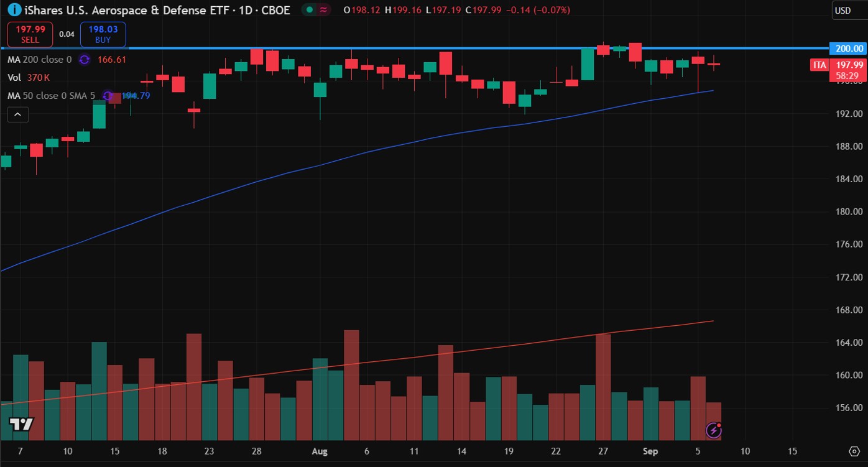Open time axis settings gear icon

[x=854, y=450]
